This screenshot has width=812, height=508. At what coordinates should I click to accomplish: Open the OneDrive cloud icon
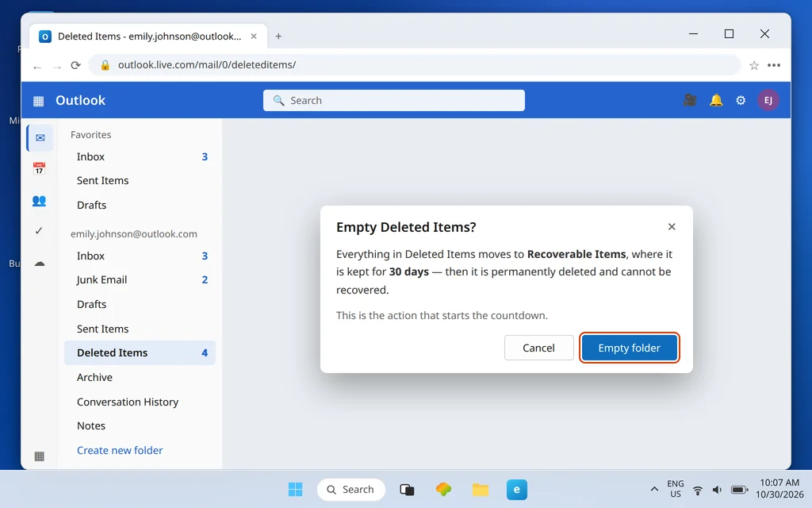pyautogui.click(x=40, y=264)
